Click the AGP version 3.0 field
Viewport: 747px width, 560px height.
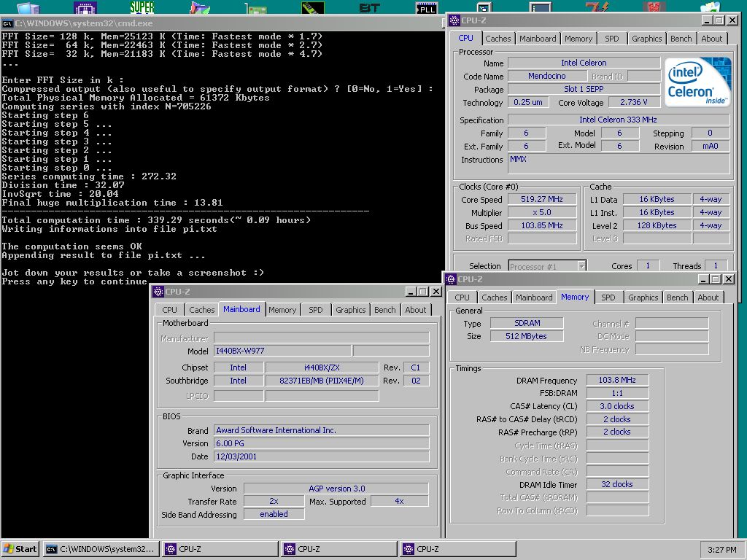point(336,489)
